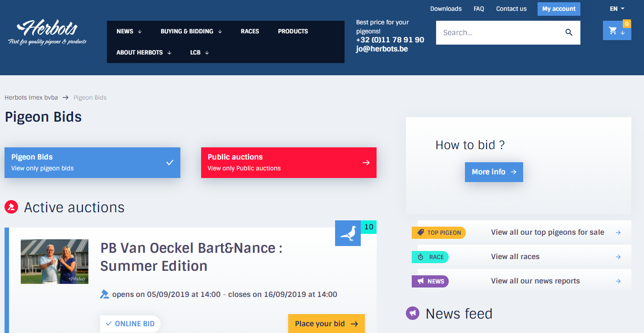644x333 pixels.
Task: Open the FAQ link
Action: (x=478, y=9)
